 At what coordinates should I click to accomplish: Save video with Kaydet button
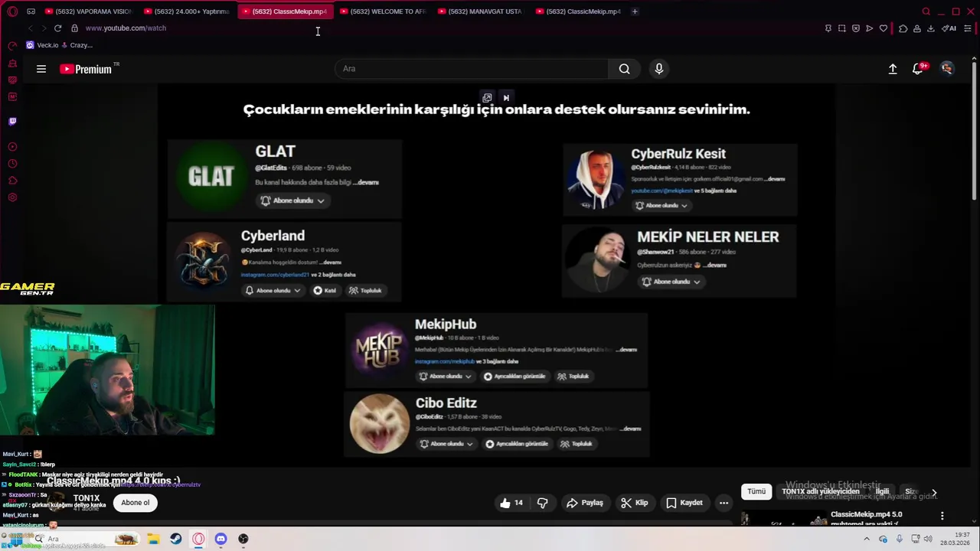pos(684,503)
